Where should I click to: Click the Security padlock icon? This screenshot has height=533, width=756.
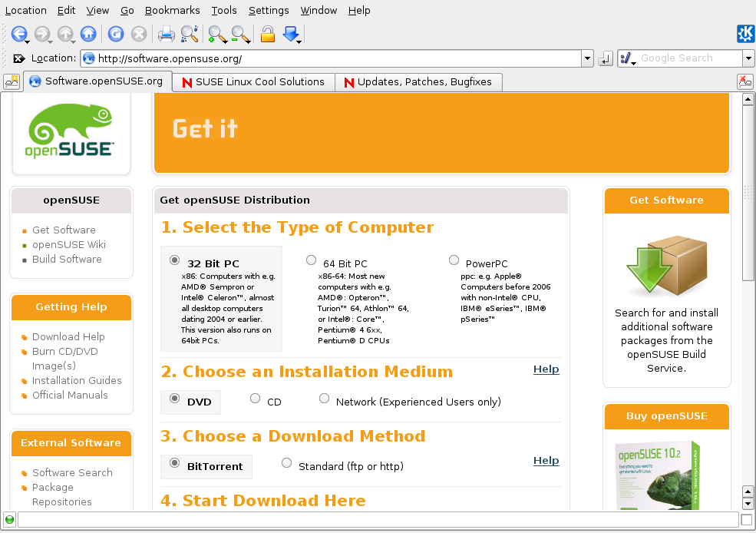(x=268, y=35)
